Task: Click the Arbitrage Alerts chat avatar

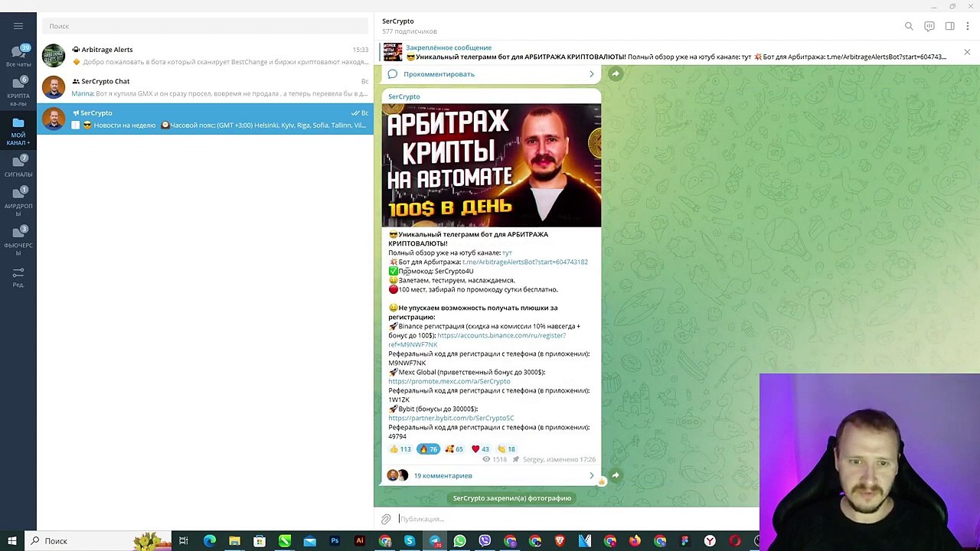Action: (54, 56)
